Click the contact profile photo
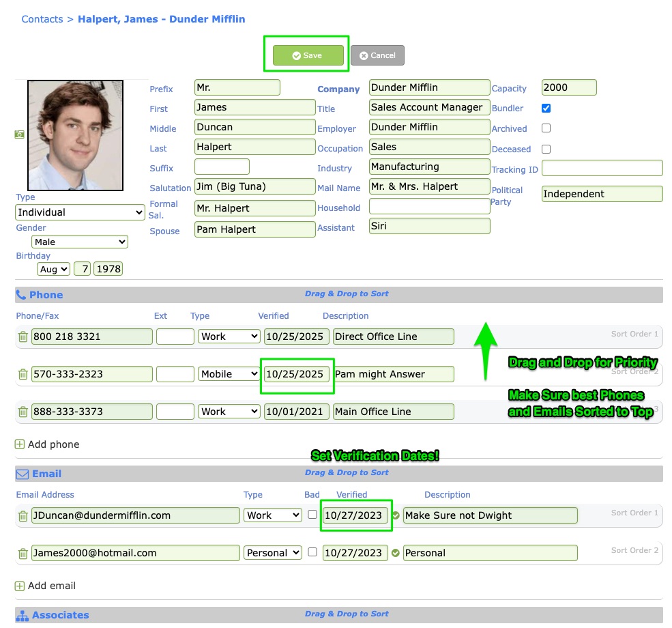The image size is (672, 628). tap(76, 135)
